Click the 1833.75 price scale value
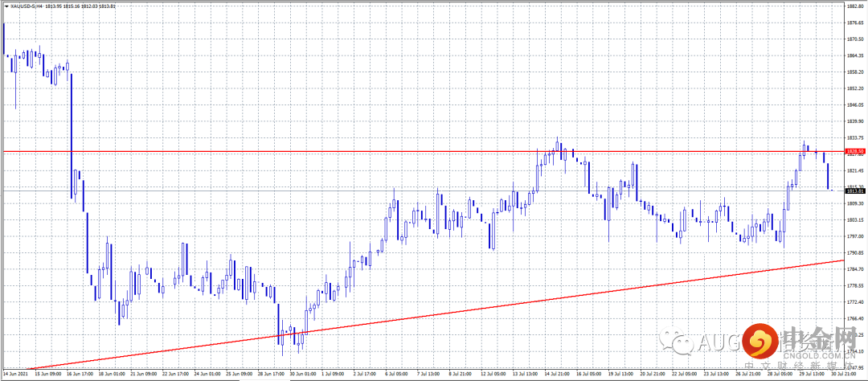 tap(856, 138)
